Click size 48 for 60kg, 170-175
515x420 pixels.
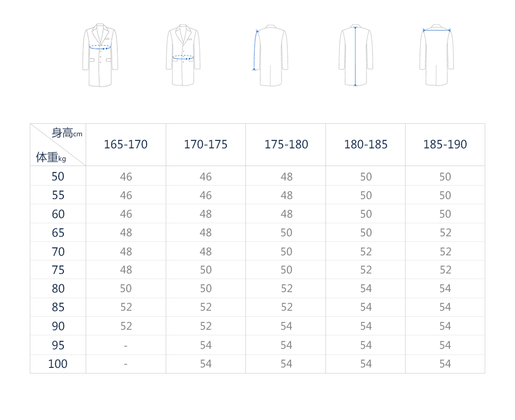pos(206,214)
